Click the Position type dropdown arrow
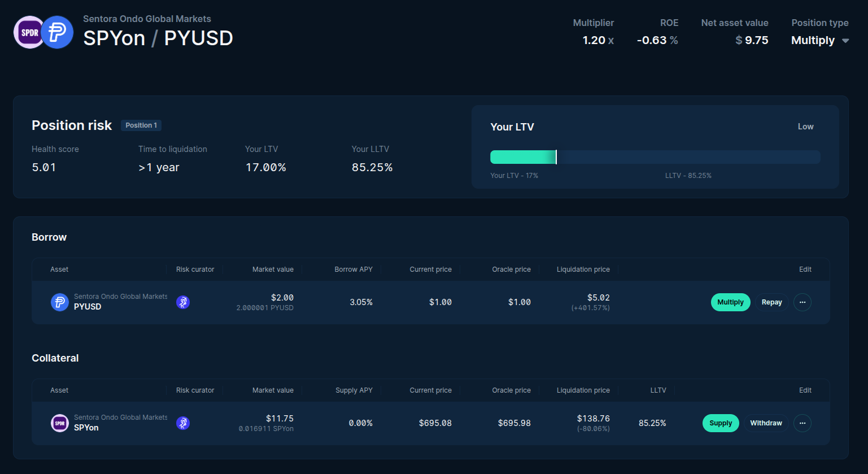Image resolution: width=868 pixels, height=474 pixels. click(845, 41)
